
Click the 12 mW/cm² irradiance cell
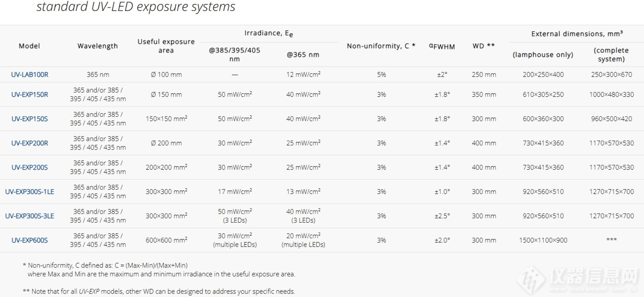(303, 75)
